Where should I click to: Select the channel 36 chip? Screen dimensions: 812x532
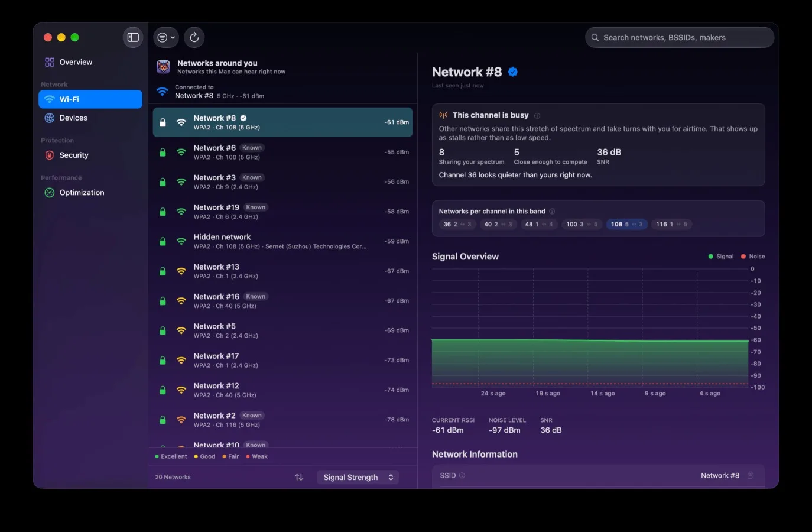pyautogui.click(x=457, y=225)
